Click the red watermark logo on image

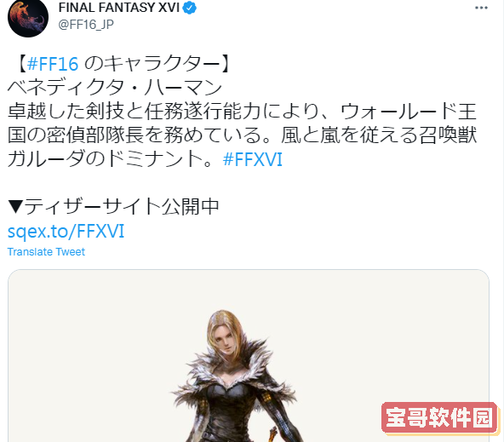pos(439,417)
